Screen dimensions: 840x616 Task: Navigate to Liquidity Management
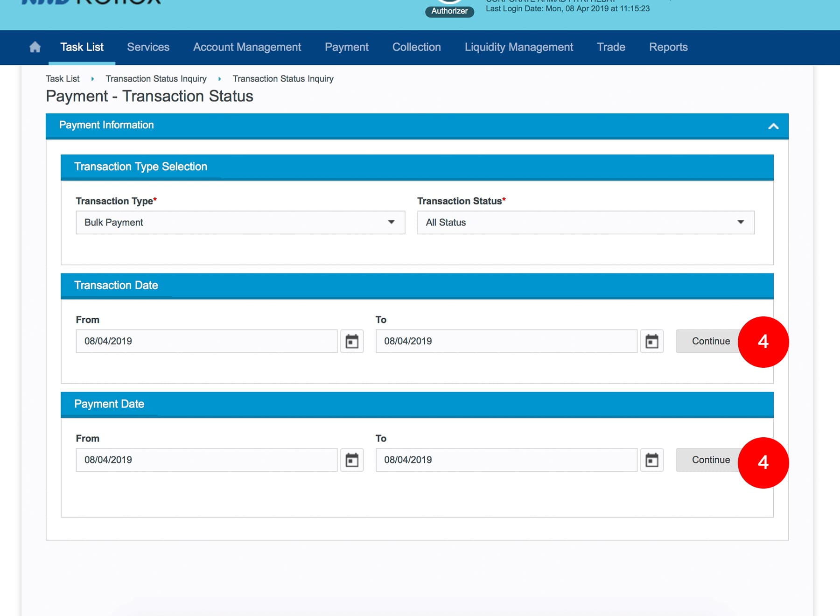click(x=518, y=47)
